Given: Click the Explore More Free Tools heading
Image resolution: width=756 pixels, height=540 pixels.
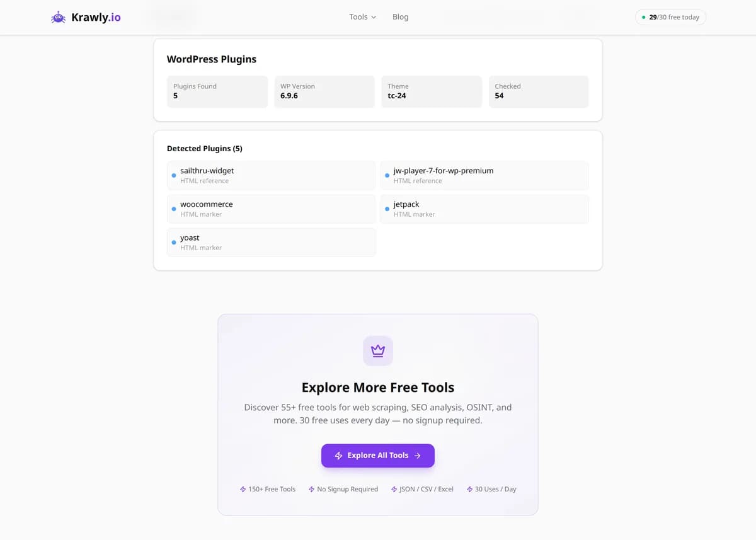Looking at the screenshot, I should point(378,388).
